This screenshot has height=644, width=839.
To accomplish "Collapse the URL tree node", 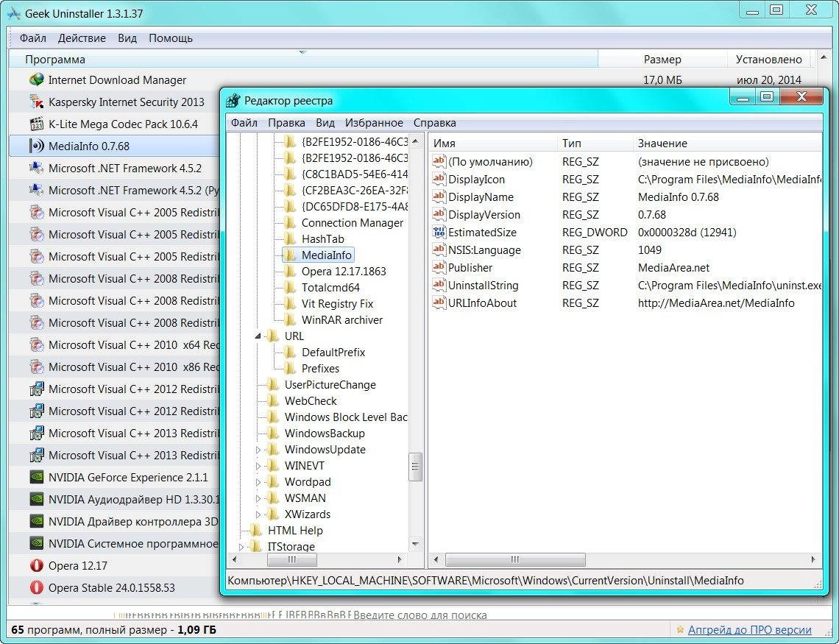I will point(258,336).
